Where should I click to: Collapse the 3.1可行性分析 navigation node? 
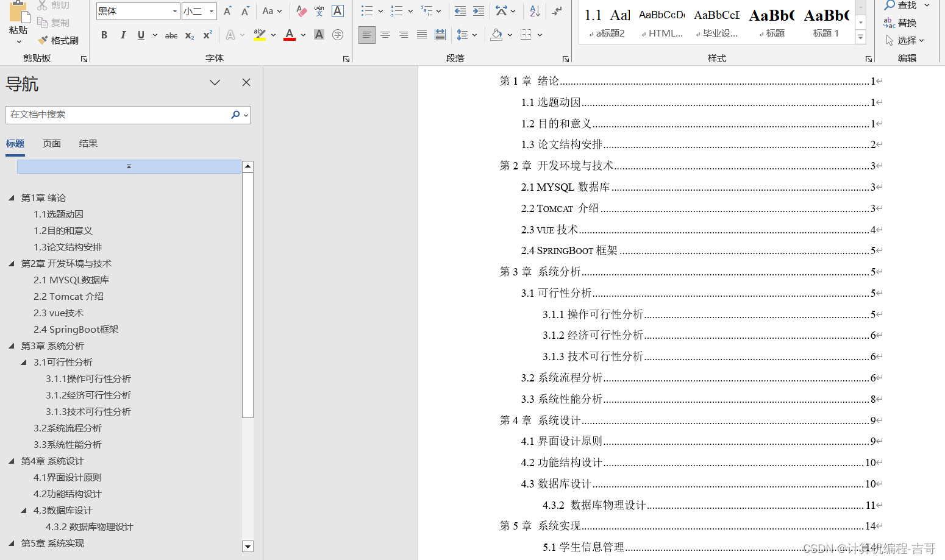click(24, 362)
